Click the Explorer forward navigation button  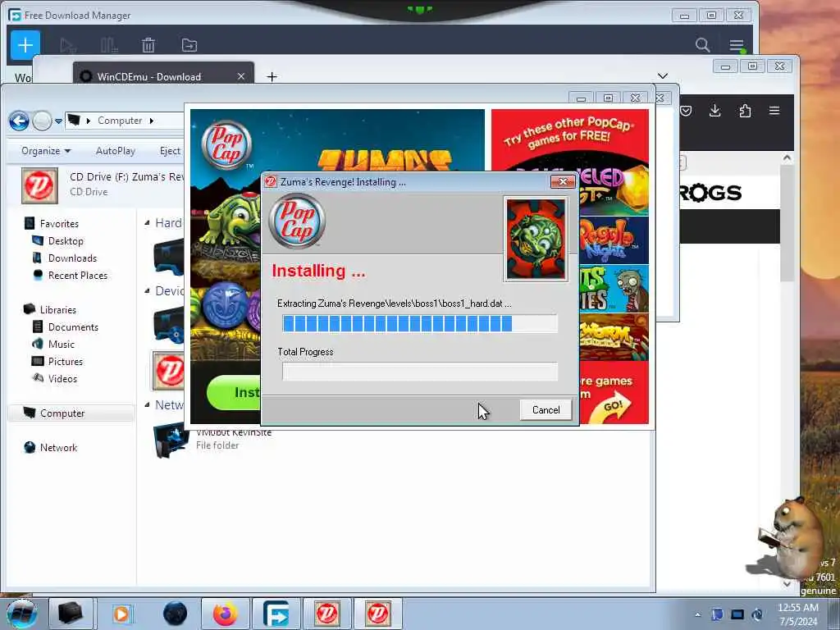(43, 121)
